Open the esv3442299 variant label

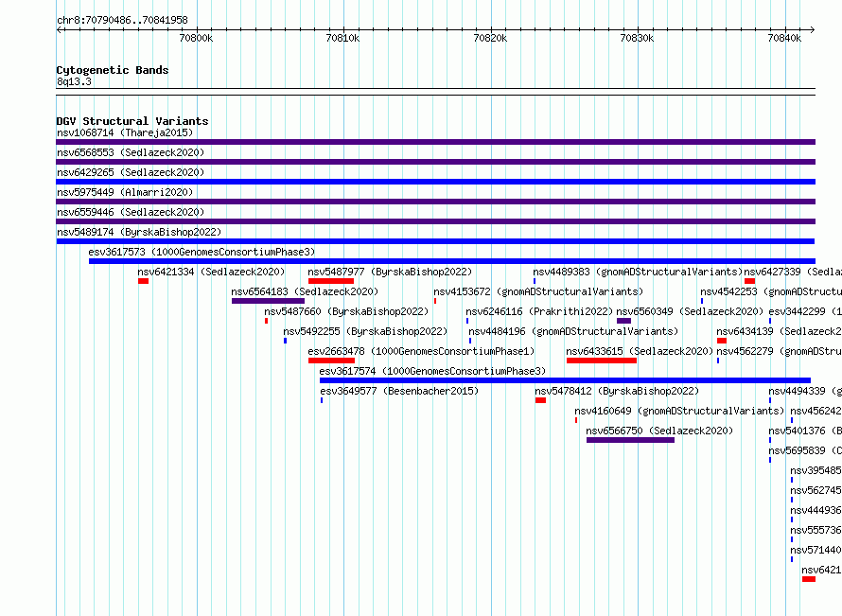coord(805,311)
